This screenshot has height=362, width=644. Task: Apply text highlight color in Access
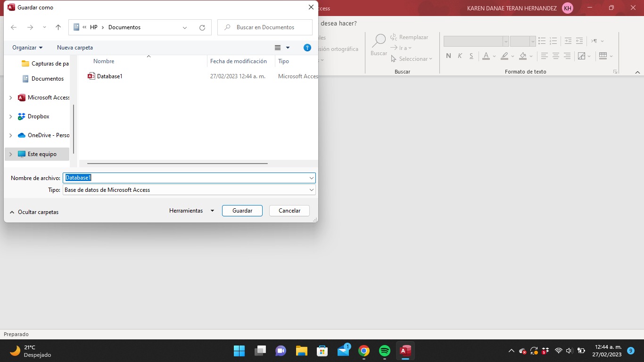point(504,56)
